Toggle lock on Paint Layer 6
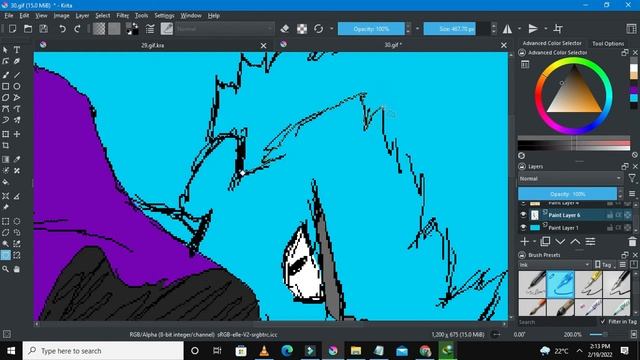Image resolution: width=640 pixels, height=360 pixels. pyautogui.click(x=610, y=215)
